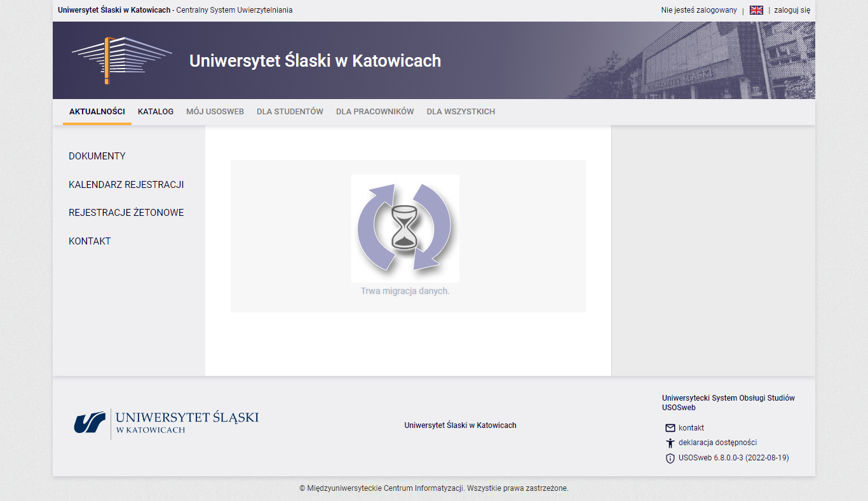Image resolution: width=868 pixels, height=501 pixels.
Task: Open DOKUMENTY in the side menu
Action: [97, 156]
